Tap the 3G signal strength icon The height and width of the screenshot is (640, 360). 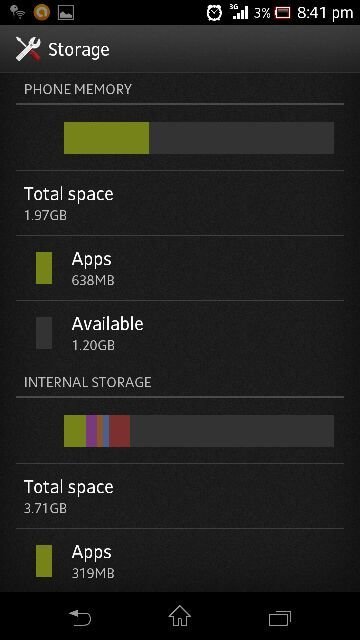point(239,12)
